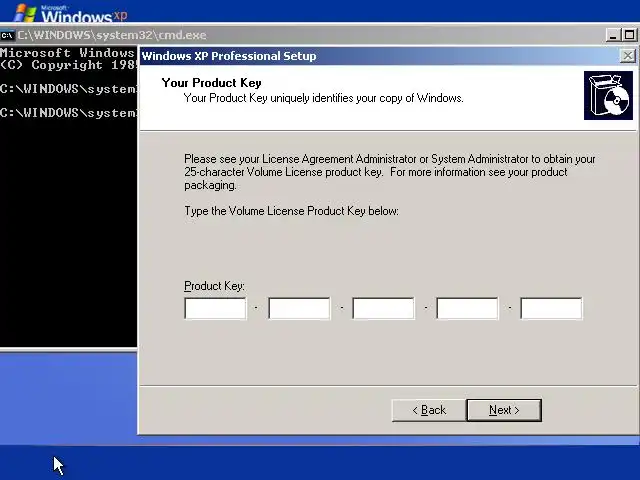
Task: Close the Windows XP Professional Setup dialog
Action: (627, 56)
